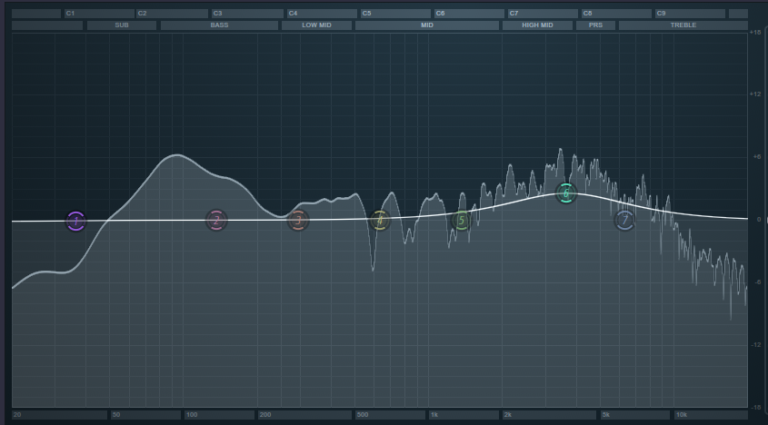Select the green band 5 node
This screenshot has height=425, width=768.
461,220
